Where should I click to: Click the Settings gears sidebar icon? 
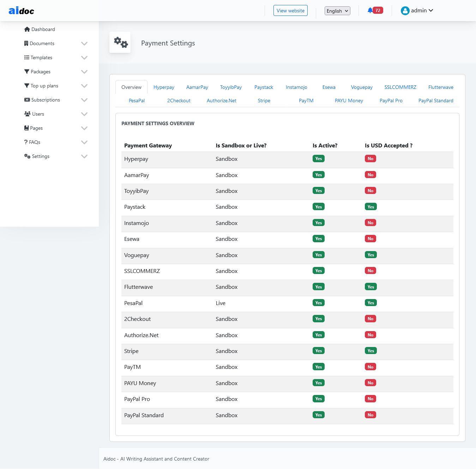click(28, 156)
